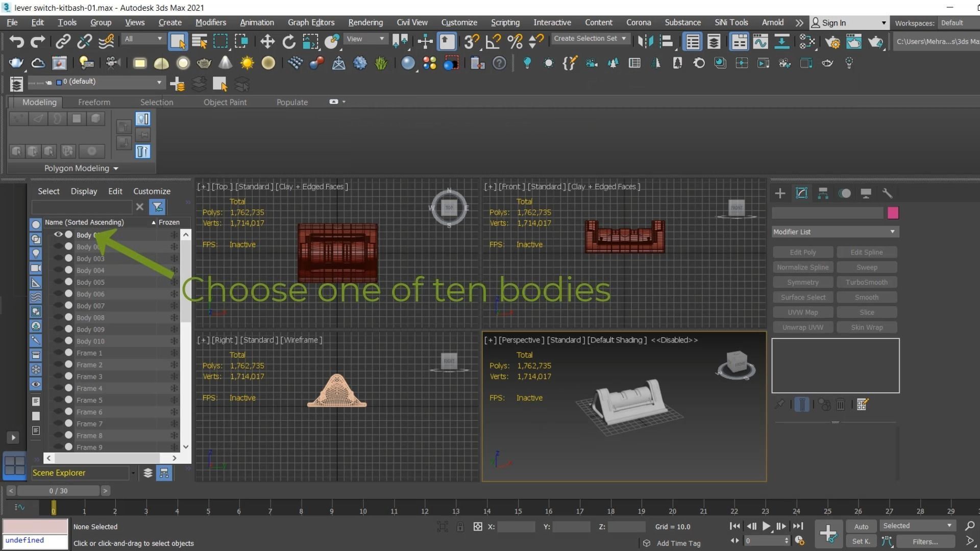This screenshot has height=551, width=980.
Task: Click the Hierarchy panel icon
Action: (823, 193)
